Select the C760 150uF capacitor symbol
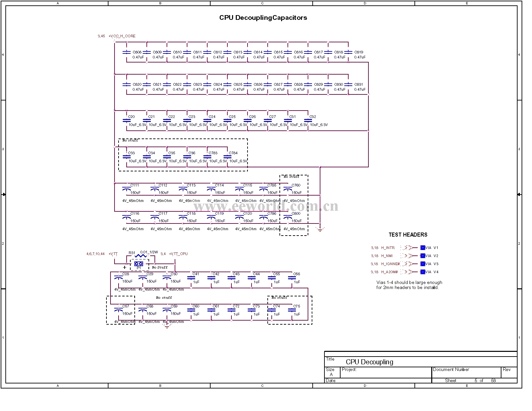Screen dimensions: 532x411 coord(287,189)
